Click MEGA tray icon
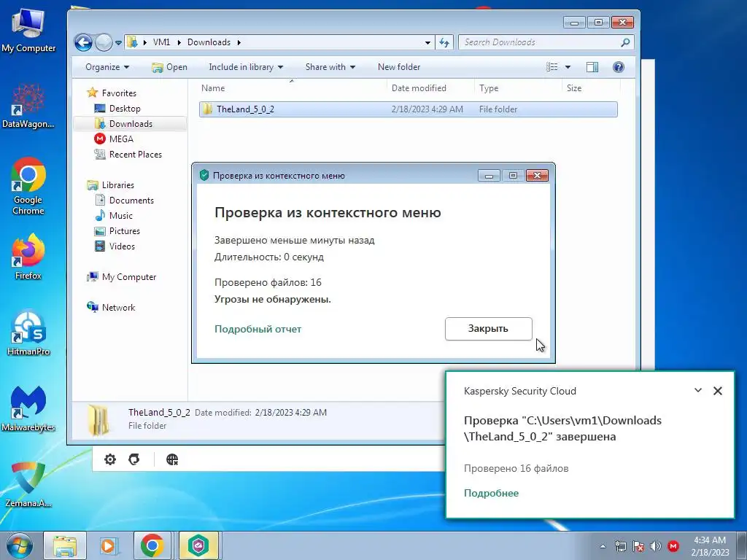Viewport: 747px width, 560px height. (673, 546)
